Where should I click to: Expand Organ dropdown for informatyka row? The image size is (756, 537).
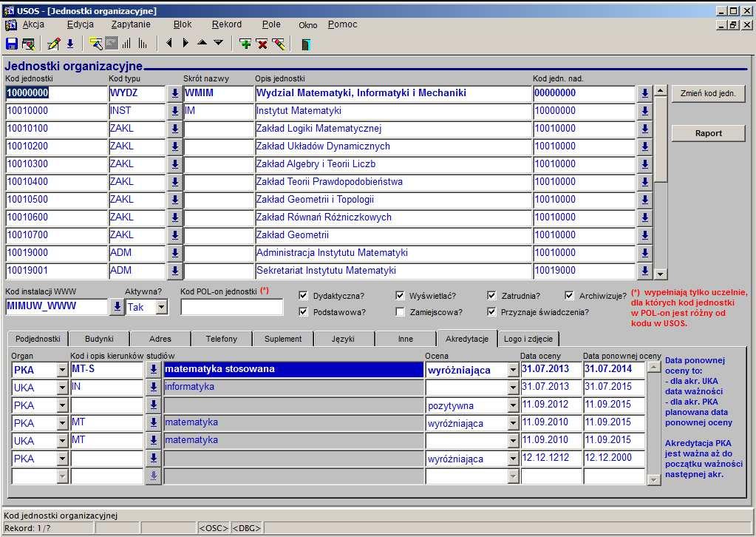(x=62, y=388)
